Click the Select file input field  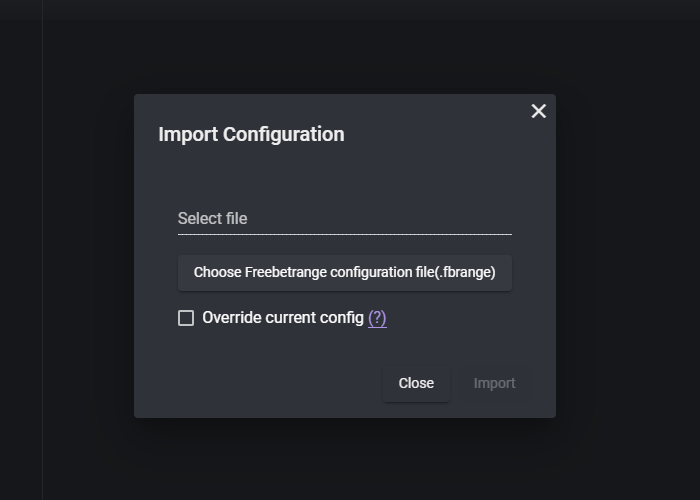pos(345,219)
